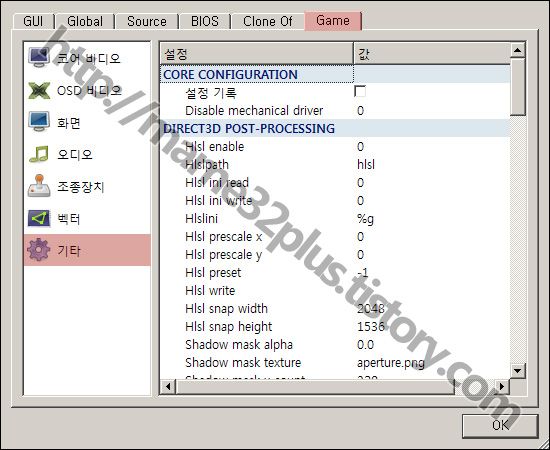Click the OSD 비디오 label
The height and width of the screenshot is (450, 550).
point(89,90)
